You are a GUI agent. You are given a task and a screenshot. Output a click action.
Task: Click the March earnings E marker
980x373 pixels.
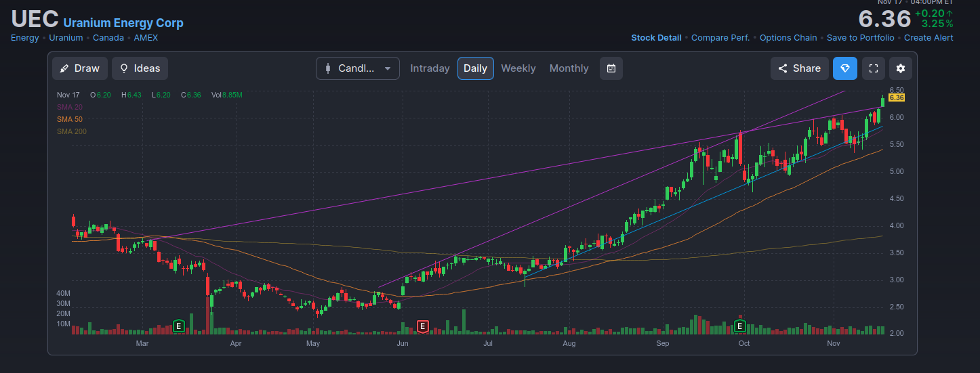(179, 326)
